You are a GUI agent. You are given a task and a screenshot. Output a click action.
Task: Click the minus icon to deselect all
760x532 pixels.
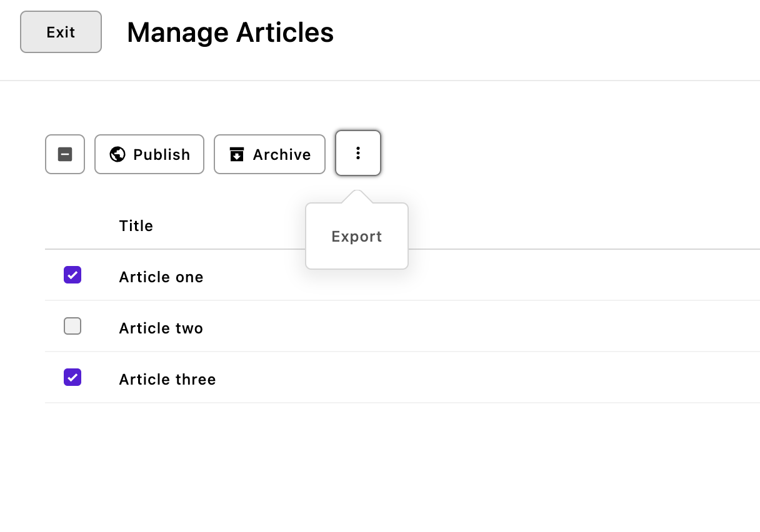(x=65, y=154)
